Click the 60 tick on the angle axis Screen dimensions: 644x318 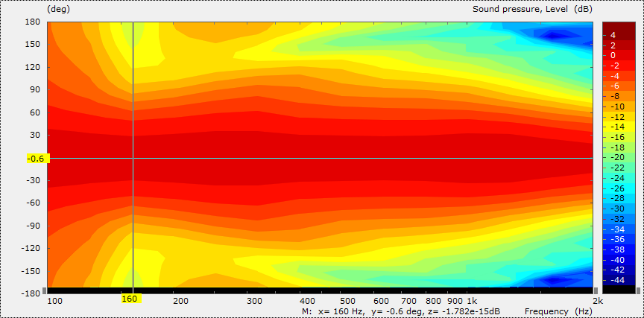click(x=35, y=112)
